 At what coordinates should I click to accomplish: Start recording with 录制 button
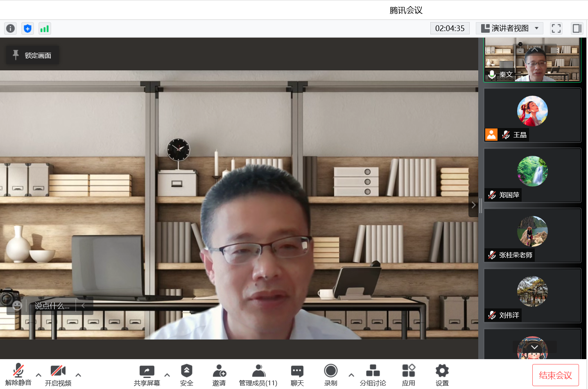coord(330,375)
